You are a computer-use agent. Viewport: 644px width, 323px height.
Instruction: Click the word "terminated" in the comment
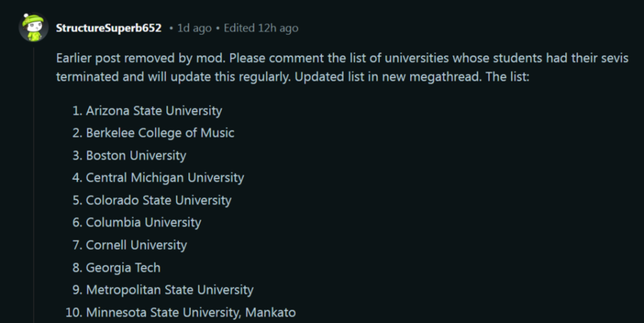pos(88,77)
